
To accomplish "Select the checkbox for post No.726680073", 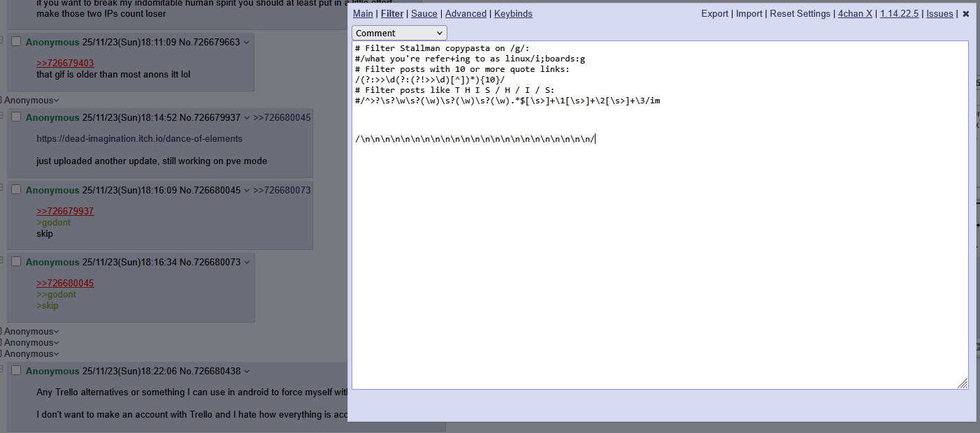I will click(17, 262).
